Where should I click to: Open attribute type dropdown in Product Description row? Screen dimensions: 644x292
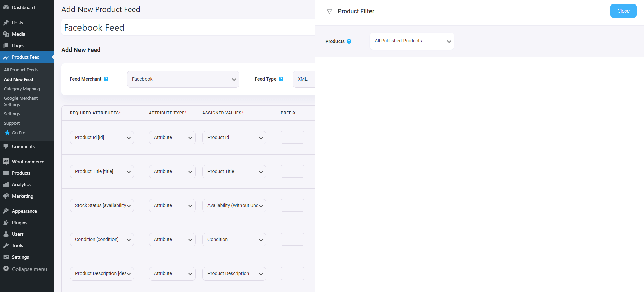click(x=172, y=274)
